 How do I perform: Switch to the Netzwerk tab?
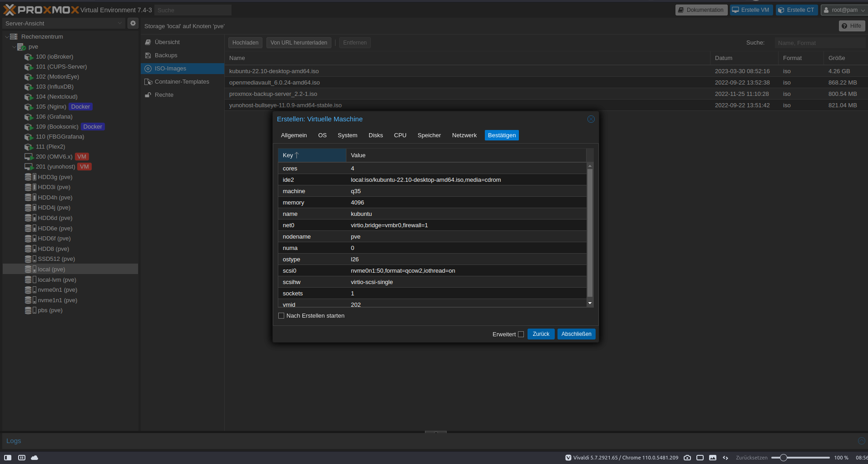pyautogui.click(x=464, y=135)
